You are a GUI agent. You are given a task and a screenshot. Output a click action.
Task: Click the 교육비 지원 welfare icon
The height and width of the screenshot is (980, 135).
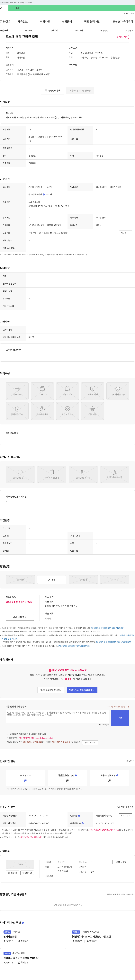(93, 391)
